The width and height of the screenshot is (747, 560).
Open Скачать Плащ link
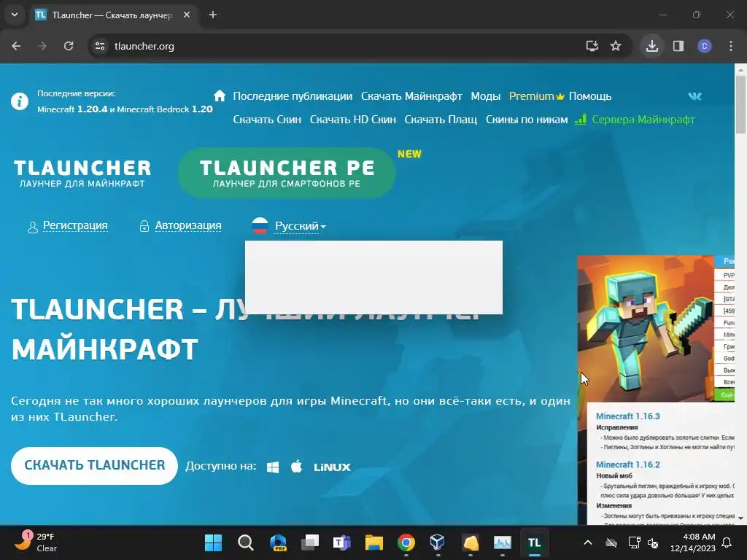click(x=441, y=120)
